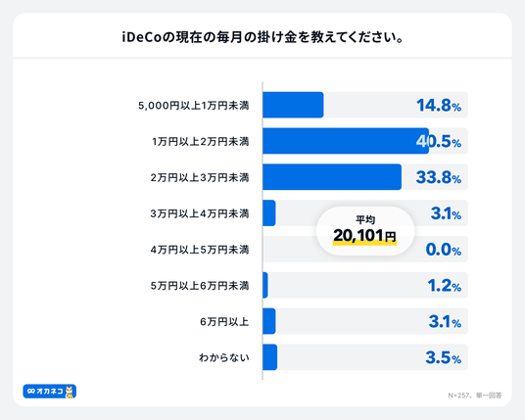Click the 33.8% value label
Viewport: 525px width, 420px height.
439,177
